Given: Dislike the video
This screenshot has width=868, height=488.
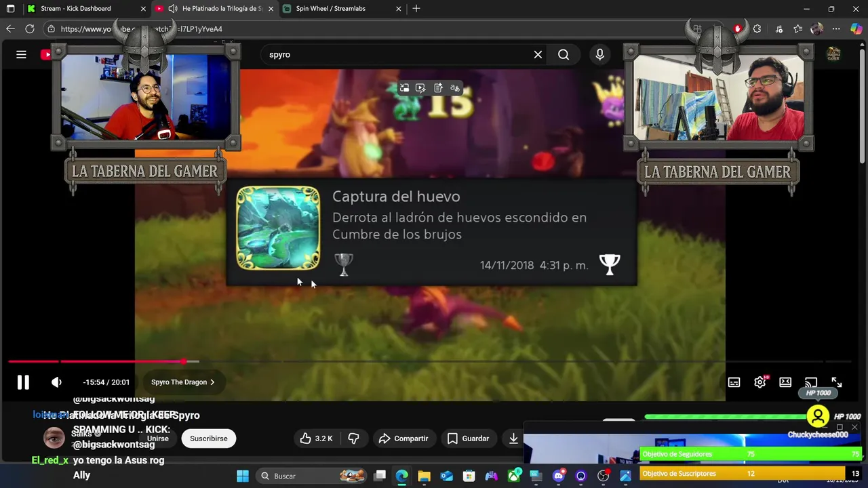Looking at the screenshot, I should pyautogui.click(x=353, y=439).
